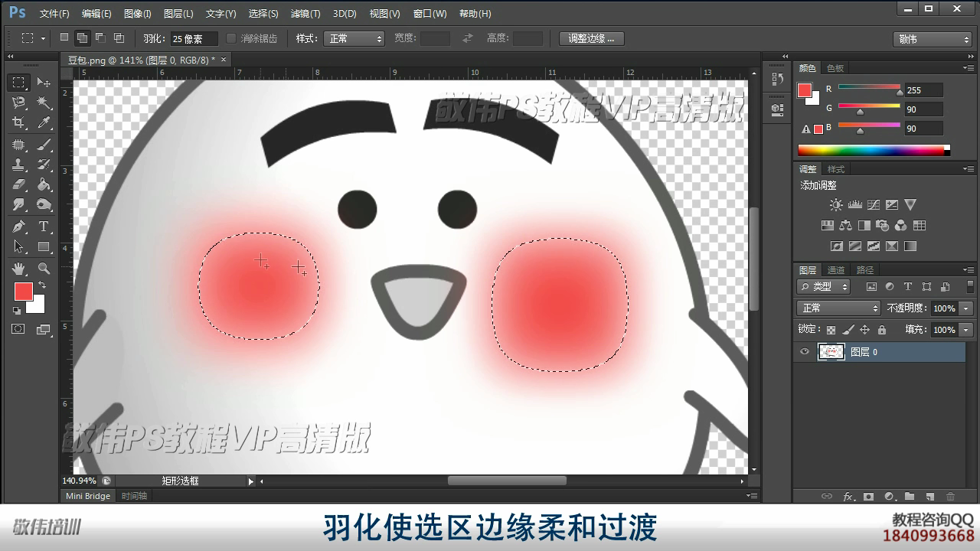Select the Move tool
This screenshot has height=551, width=980.
(44, 82)
